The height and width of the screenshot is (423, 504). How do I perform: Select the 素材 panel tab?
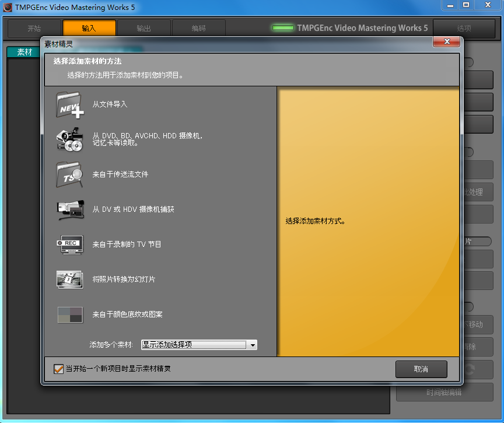click(x=24, y=52)
